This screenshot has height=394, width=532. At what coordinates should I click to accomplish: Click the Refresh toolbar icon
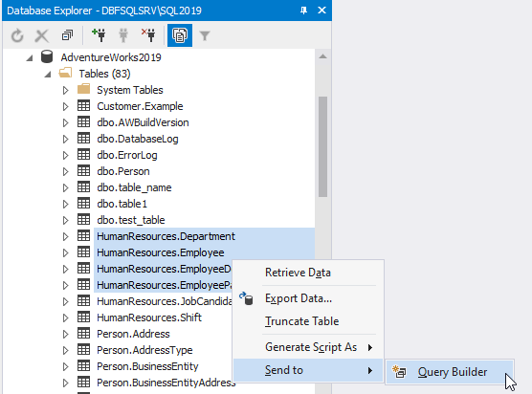point(17,35)
